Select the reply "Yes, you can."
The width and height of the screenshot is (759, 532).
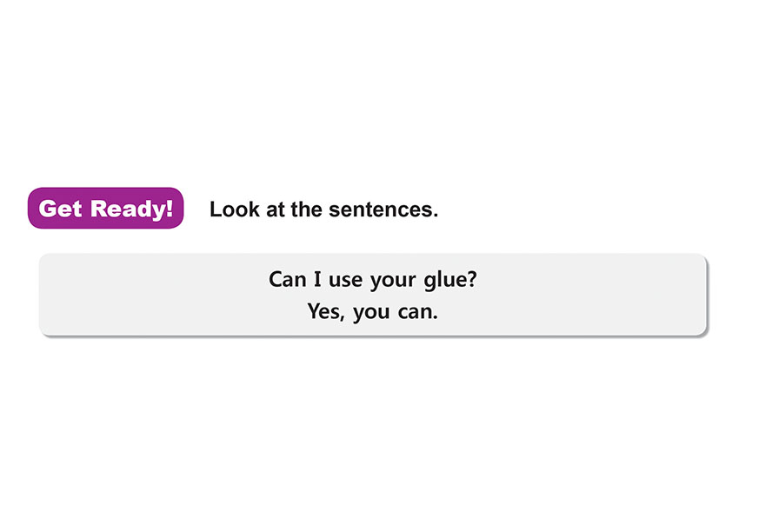pyautogui.click(x=372, y=311)
